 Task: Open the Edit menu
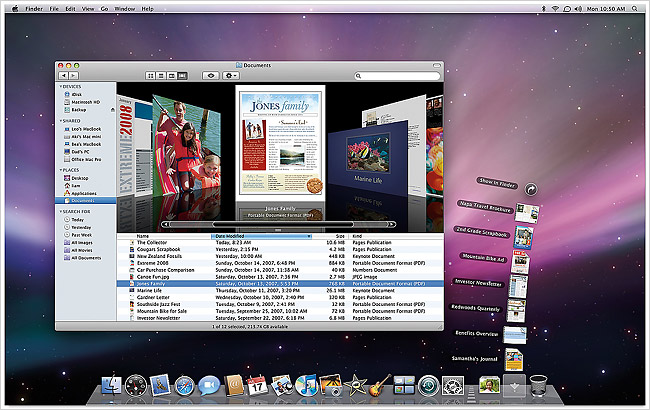(x=70, y=8)
